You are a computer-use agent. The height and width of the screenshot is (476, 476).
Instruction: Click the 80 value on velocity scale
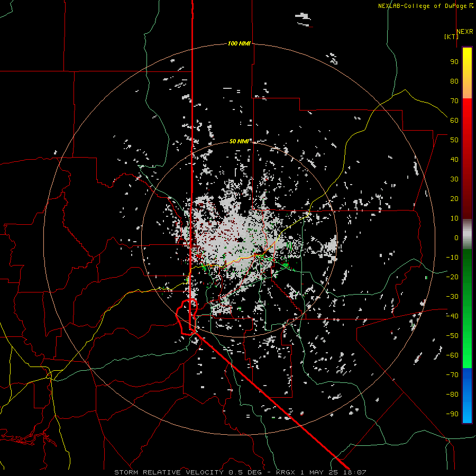454,81
